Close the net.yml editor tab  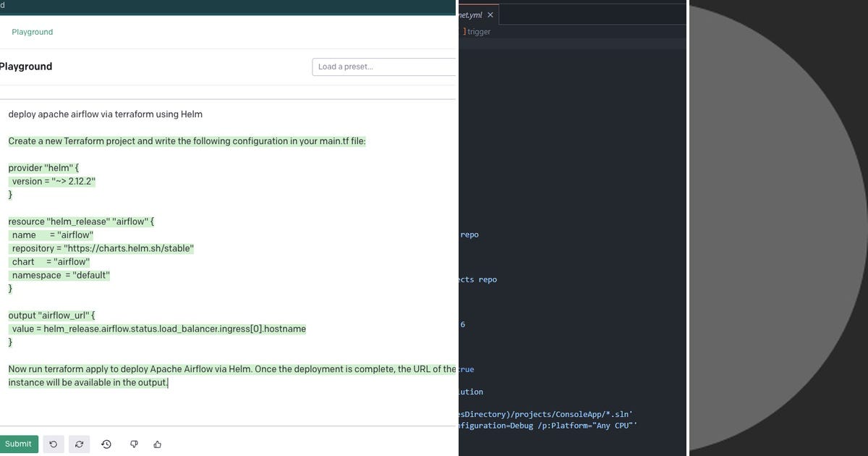click(x=490, y=14)
